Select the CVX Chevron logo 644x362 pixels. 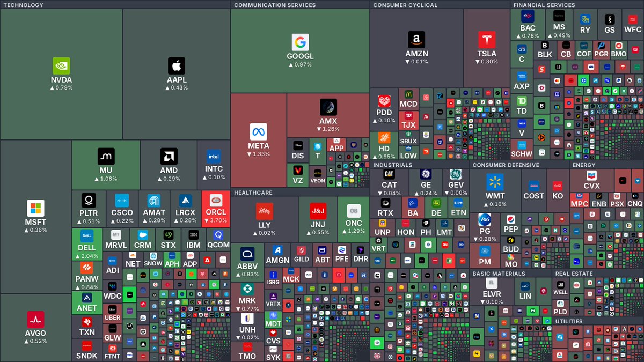tap(591, 175)
